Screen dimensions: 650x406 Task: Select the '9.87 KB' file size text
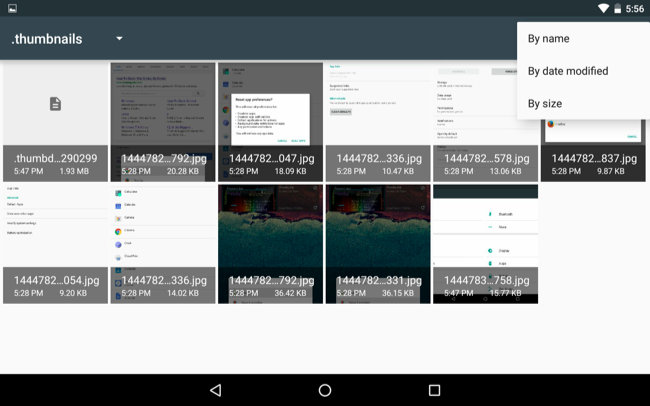point(611,171)
